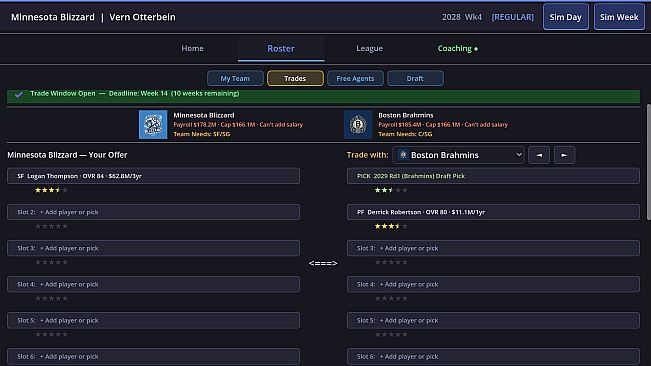Click star rating under Logan Thompson
The width and height of the screenshot is (651, 366).
point(51,190)
